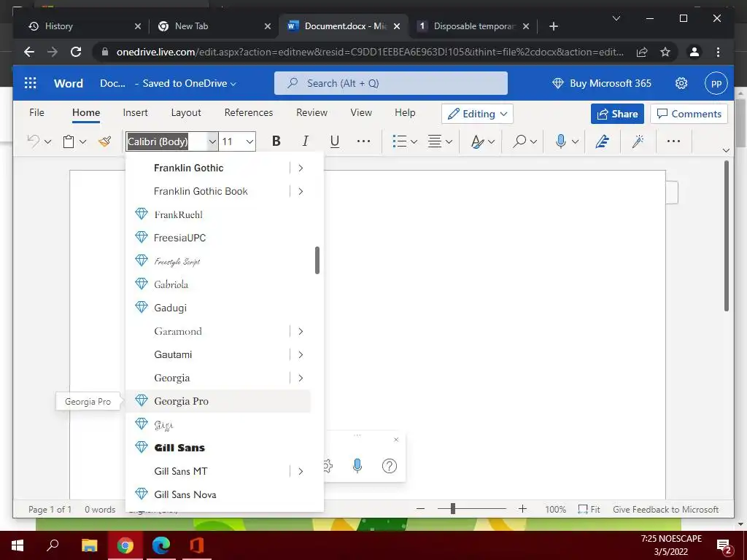This screenshot has width=747, height=560.
Task: Expand the paste options arrow
Action: tap(83, 141)
